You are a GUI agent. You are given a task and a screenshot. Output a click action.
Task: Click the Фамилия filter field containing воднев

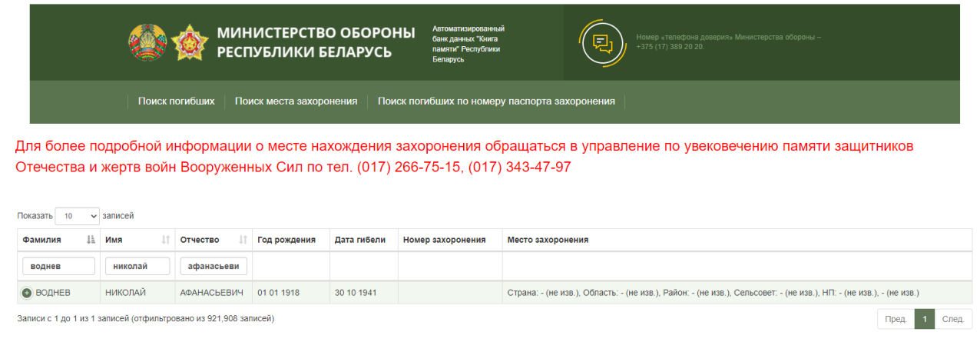point(58,266)
